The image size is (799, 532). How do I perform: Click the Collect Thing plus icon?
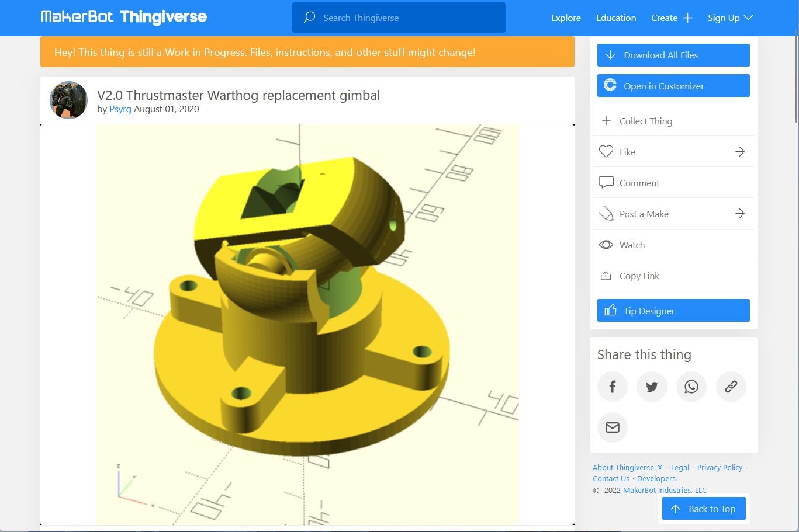(x=606, y=120)
